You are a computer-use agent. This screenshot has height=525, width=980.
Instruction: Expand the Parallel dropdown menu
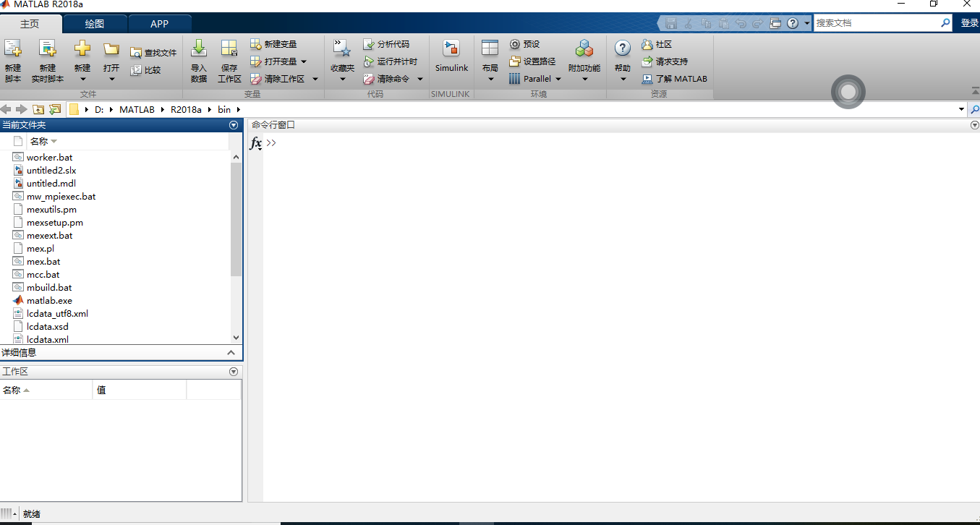pos(558,79)
